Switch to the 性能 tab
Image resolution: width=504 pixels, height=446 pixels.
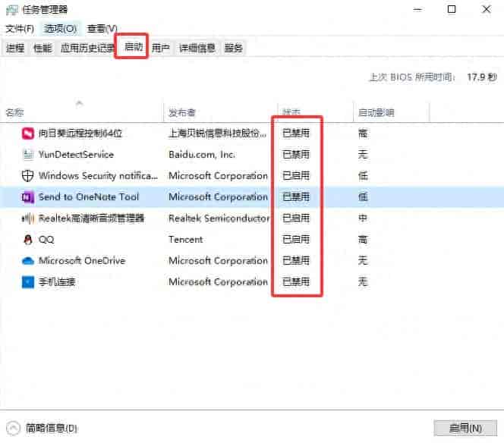pos(43,48)
